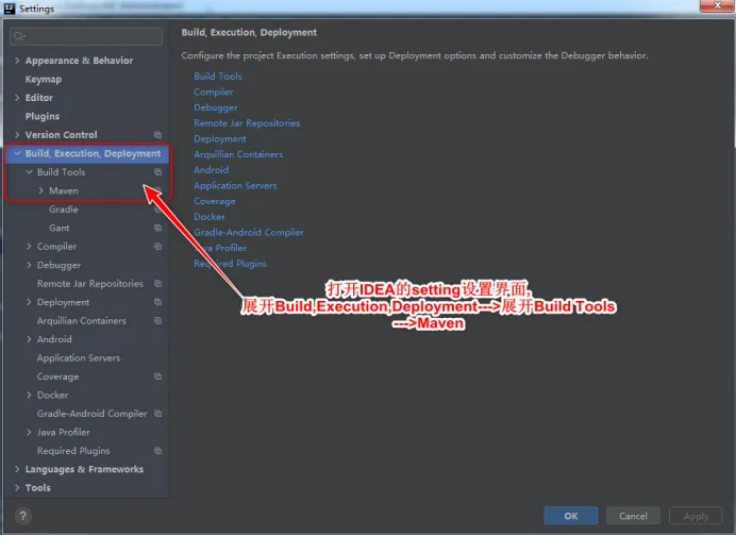Open the Required Plugins link

(x=230, y=264)
